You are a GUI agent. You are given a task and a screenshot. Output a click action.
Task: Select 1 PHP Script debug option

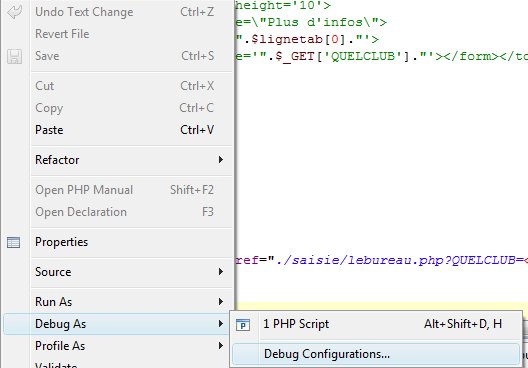point(375,324)
